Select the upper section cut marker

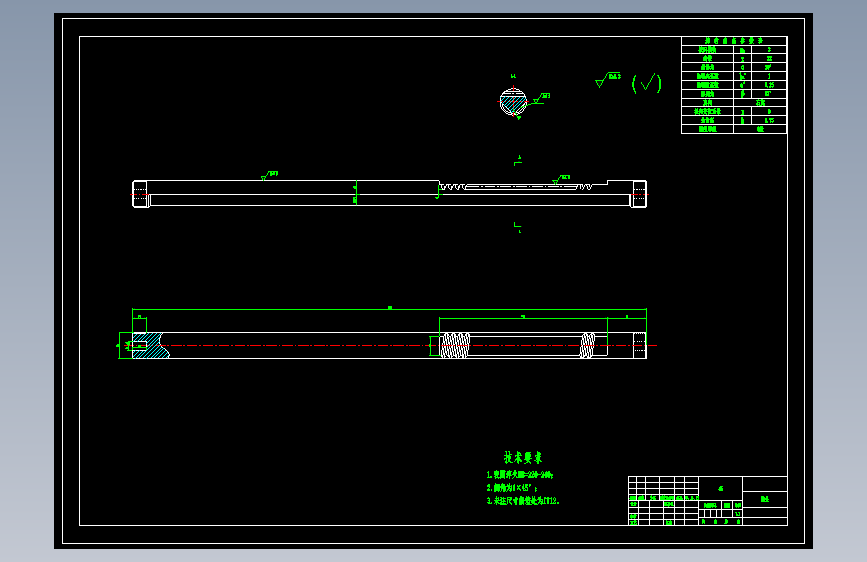pyautogui.click(x=518, y=161)
